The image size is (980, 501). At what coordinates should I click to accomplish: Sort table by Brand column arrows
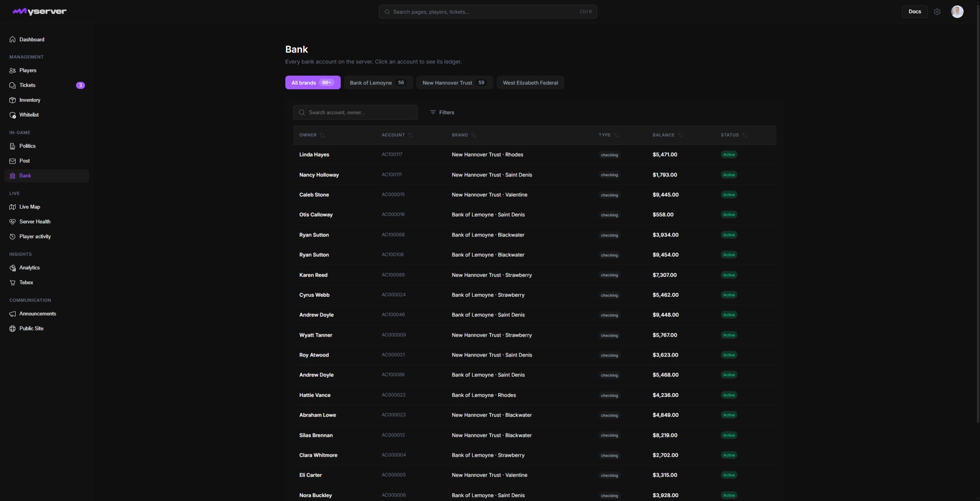(x=474, y=135)
